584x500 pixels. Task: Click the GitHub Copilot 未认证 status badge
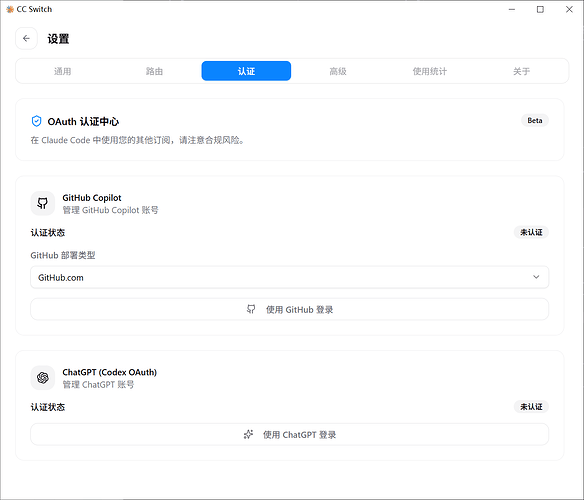click(x=531, y=232)
